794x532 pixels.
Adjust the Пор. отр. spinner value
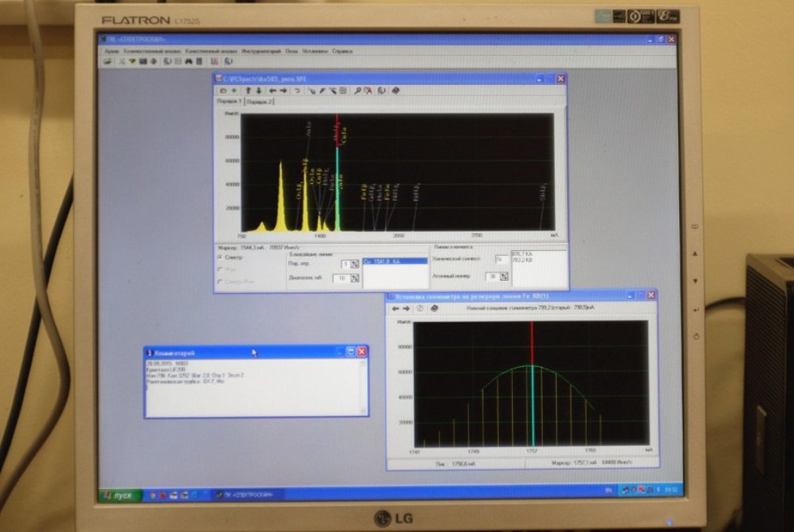(354, 262)
